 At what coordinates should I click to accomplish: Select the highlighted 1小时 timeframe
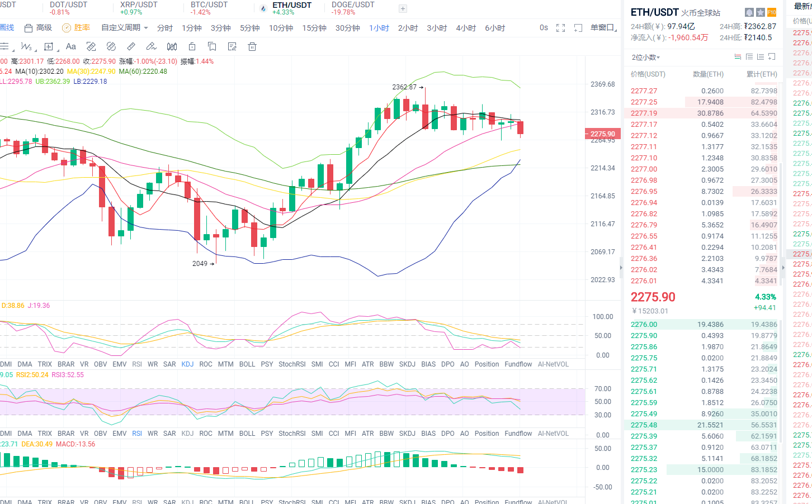[x=379, y=28]
